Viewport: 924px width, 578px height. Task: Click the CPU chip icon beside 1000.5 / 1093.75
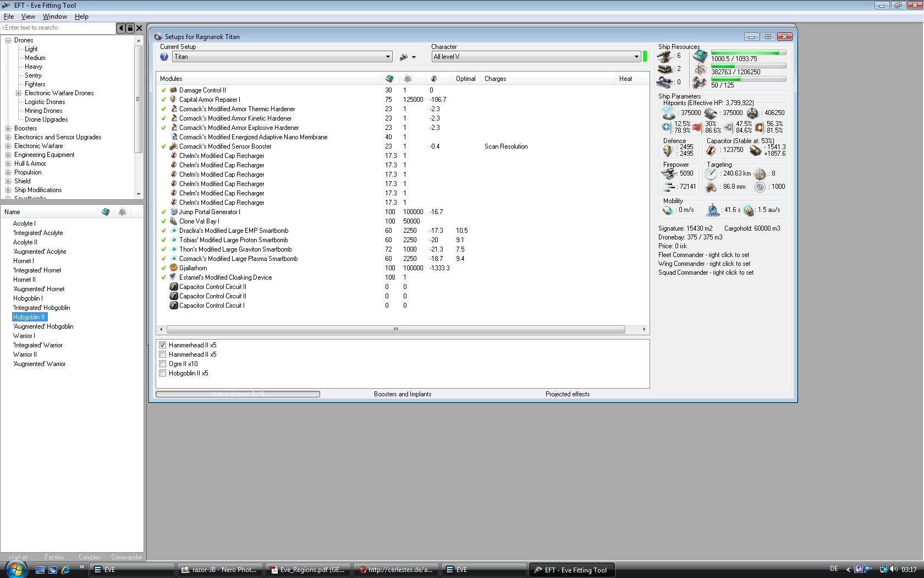tap(700, 56)
